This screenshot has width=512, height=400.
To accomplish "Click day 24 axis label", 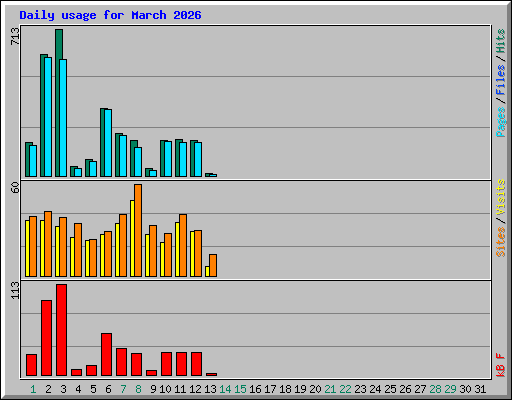I will point(375,389).
